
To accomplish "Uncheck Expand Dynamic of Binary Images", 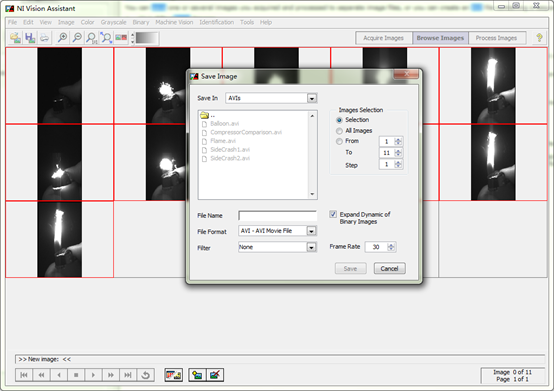I will tap(333, 214).
